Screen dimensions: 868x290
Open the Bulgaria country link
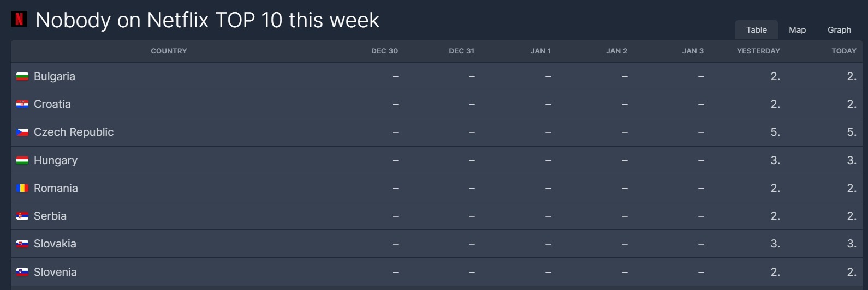point(55,76)
